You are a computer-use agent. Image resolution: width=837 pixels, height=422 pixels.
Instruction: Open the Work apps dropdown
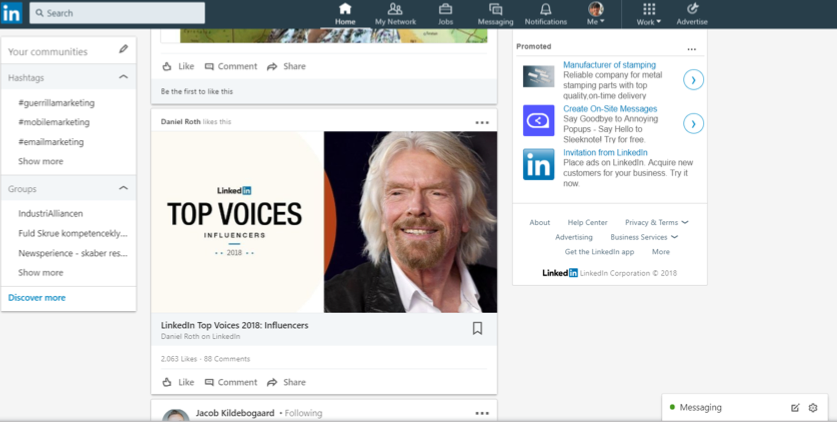pos(649,14)
